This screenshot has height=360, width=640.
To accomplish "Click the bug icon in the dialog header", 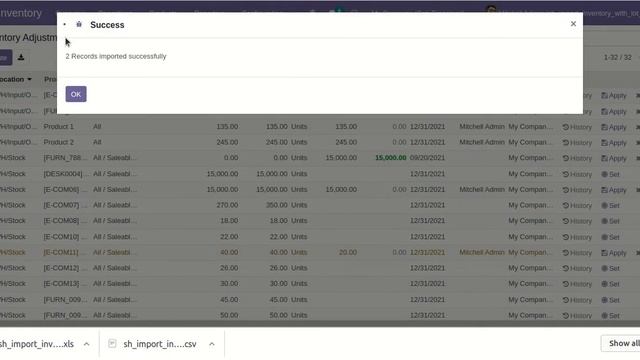I will (x=79, y=24).
